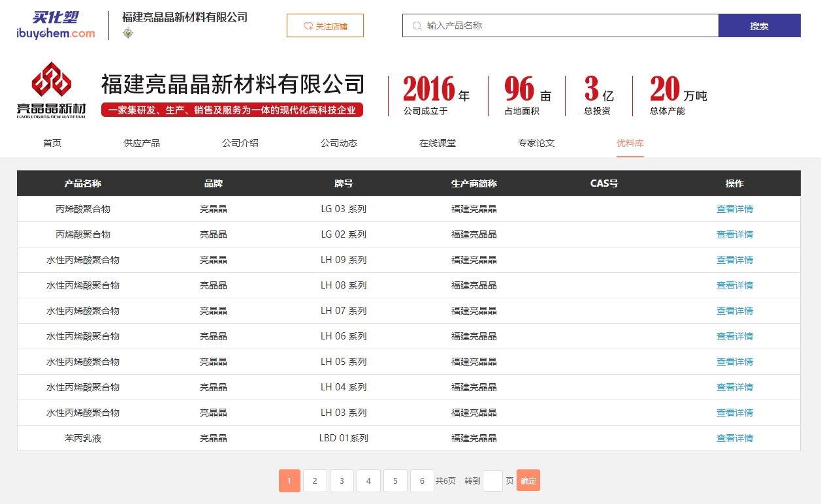Click the 共6页 page count text
Screen dimensions: 821x504
(x=445, y=481)
